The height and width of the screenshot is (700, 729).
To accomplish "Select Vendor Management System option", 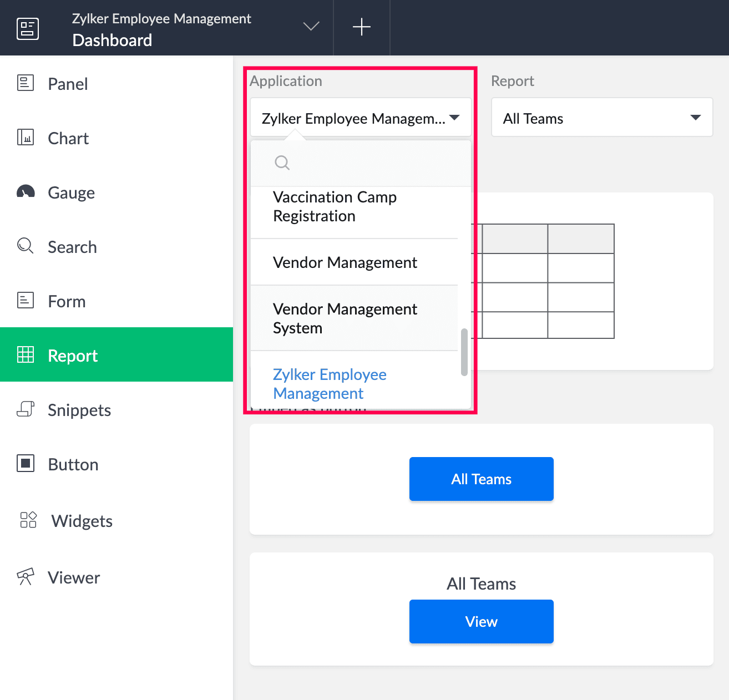I will (x=345, y=318).
